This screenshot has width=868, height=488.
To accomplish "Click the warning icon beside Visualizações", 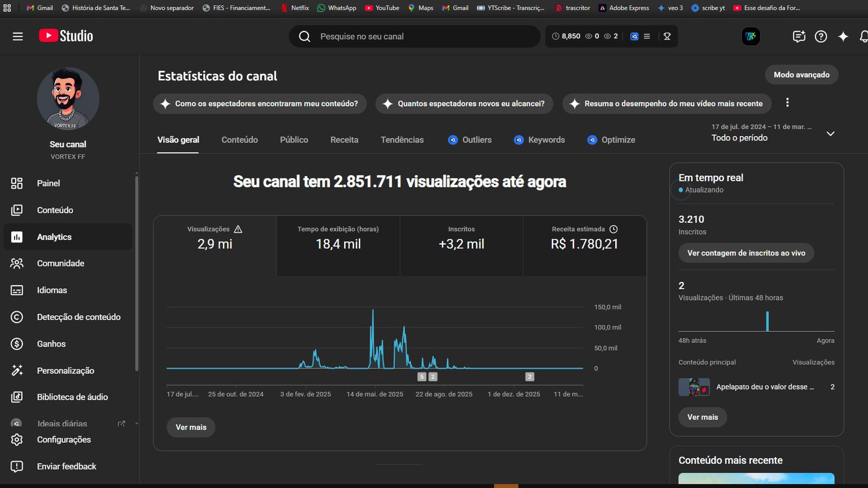I will pos(238,229).
